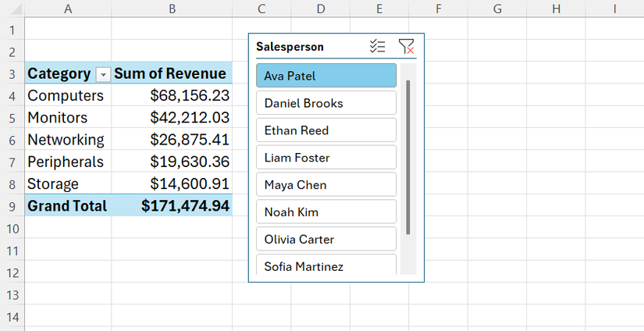Select row 4 header
Screen dimensions: 644x331
pos(12,96)
